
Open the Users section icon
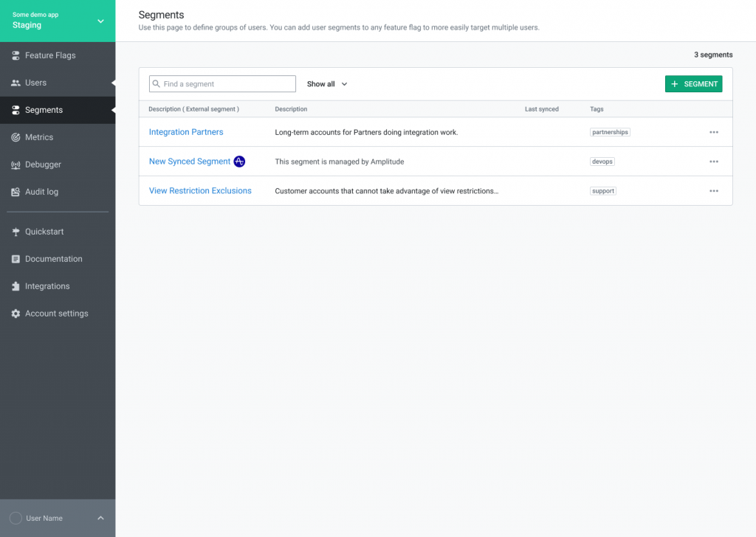click(15, 83)
